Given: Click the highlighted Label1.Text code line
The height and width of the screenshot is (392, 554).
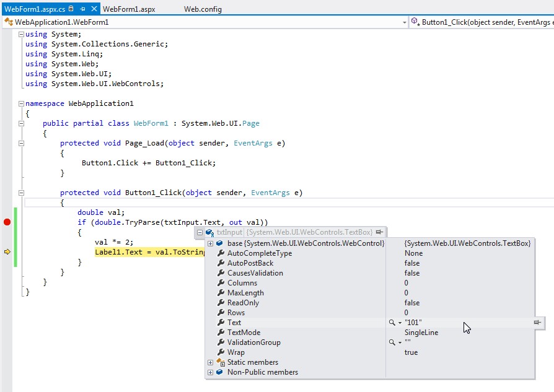Looking at the screenshot, I should [150, 252].
